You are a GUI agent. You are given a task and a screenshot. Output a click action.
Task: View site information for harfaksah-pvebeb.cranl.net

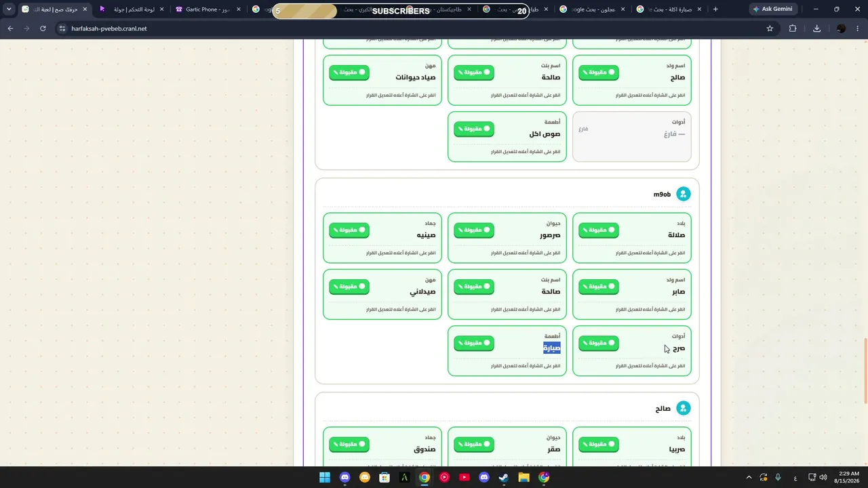click(62, 28)
